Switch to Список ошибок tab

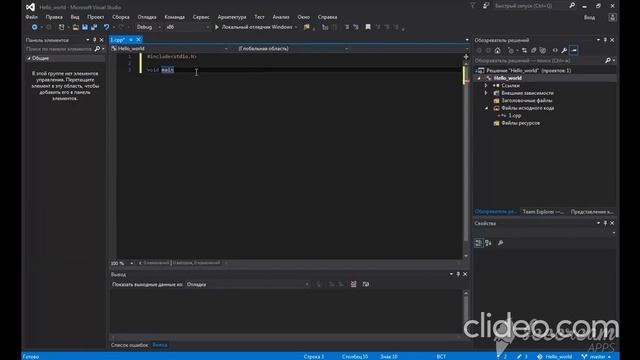[x=129, y=345]
